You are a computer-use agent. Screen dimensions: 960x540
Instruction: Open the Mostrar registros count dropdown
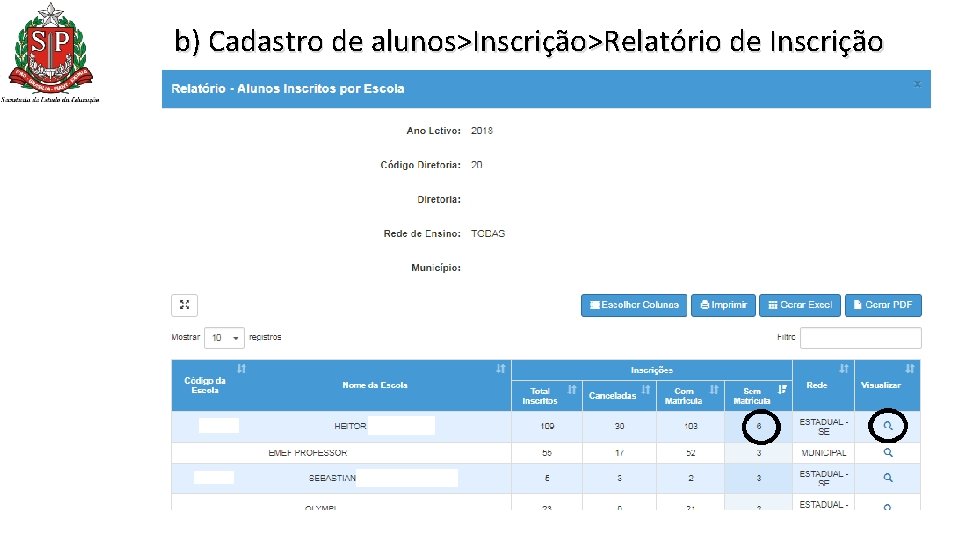[224, 337]
